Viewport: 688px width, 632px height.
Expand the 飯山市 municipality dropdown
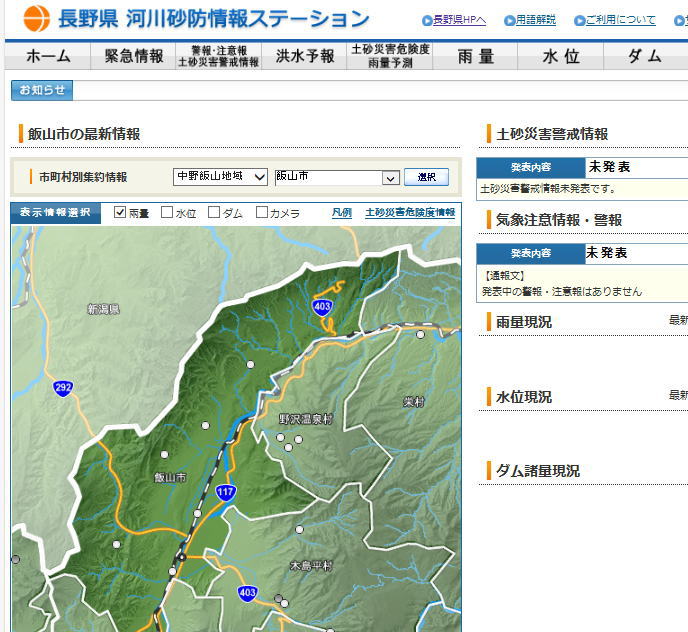[337, 177]
